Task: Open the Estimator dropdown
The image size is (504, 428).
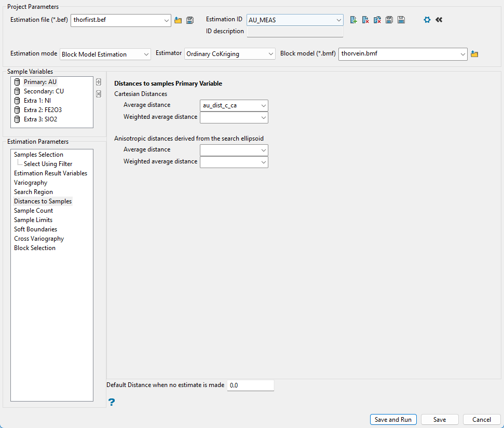Action: click(230, 54)
